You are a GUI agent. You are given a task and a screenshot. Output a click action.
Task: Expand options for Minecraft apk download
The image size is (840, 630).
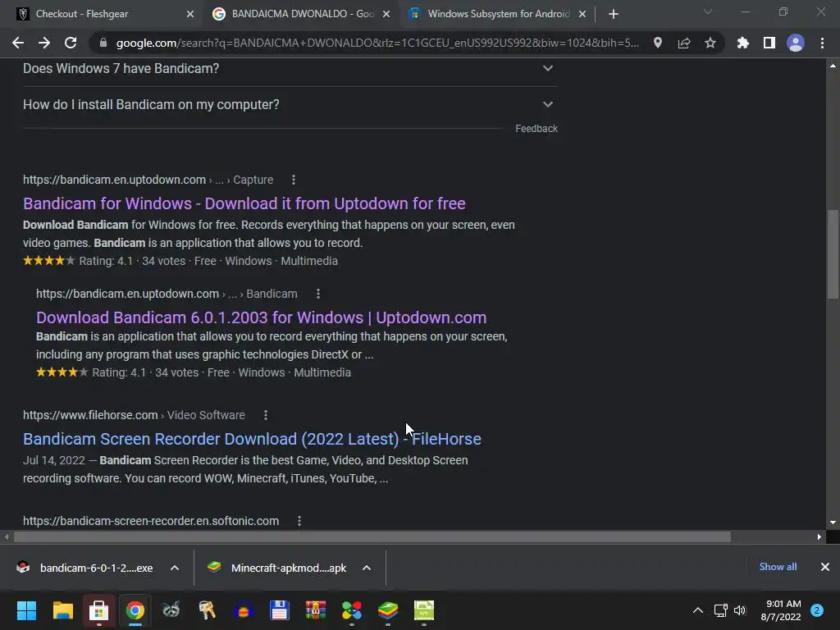pos(367,568)
